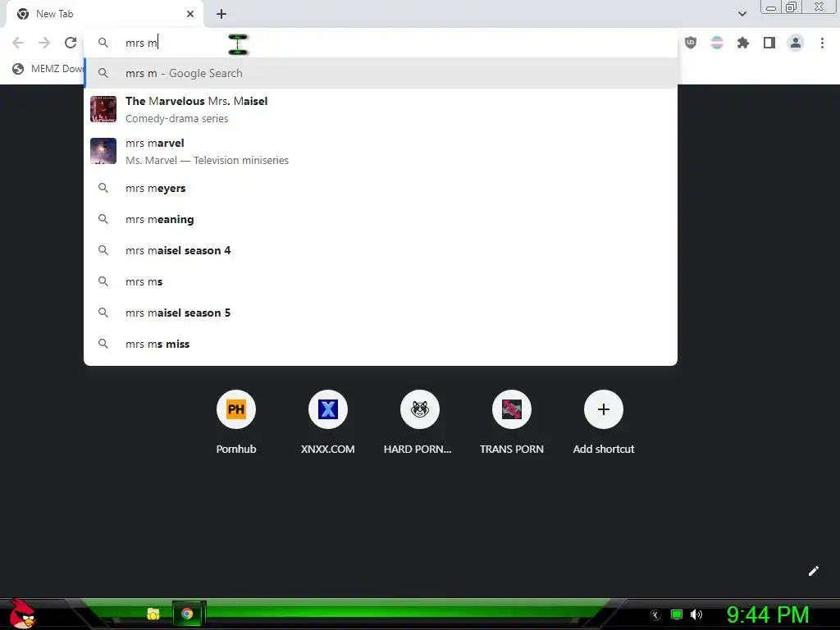Click the magnifier icon beside 'mrs meaning'
Viewport: 840px width, 630px height.
coord(103,219)
